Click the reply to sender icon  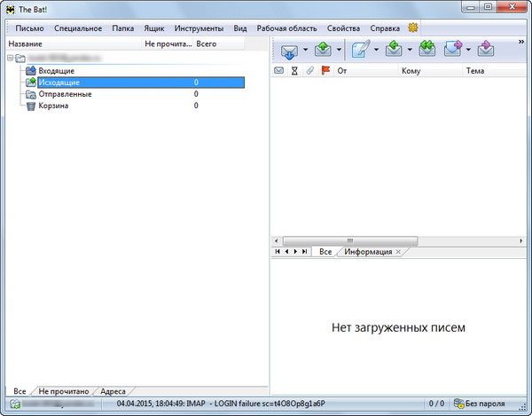tap(394, 50)
